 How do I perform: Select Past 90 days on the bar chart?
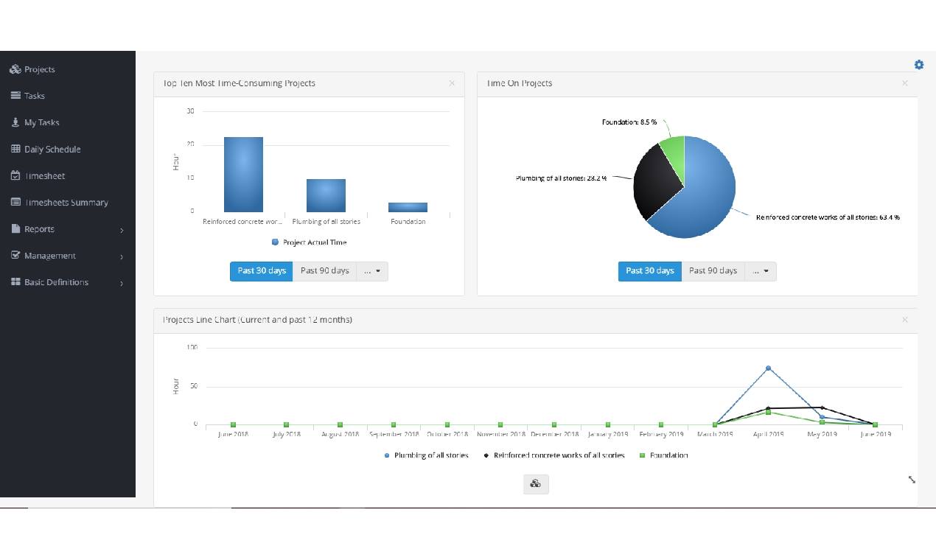(x=324, y=271)
